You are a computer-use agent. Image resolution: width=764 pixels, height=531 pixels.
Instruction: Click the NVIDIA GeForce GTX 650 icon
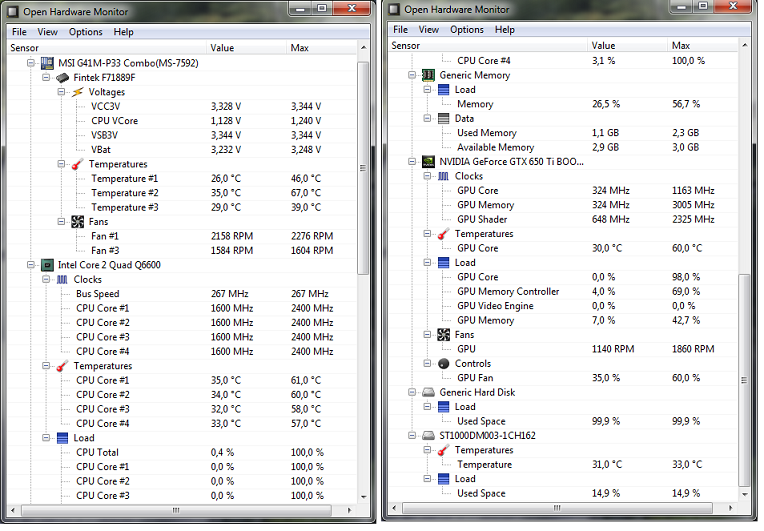point(428,162)
